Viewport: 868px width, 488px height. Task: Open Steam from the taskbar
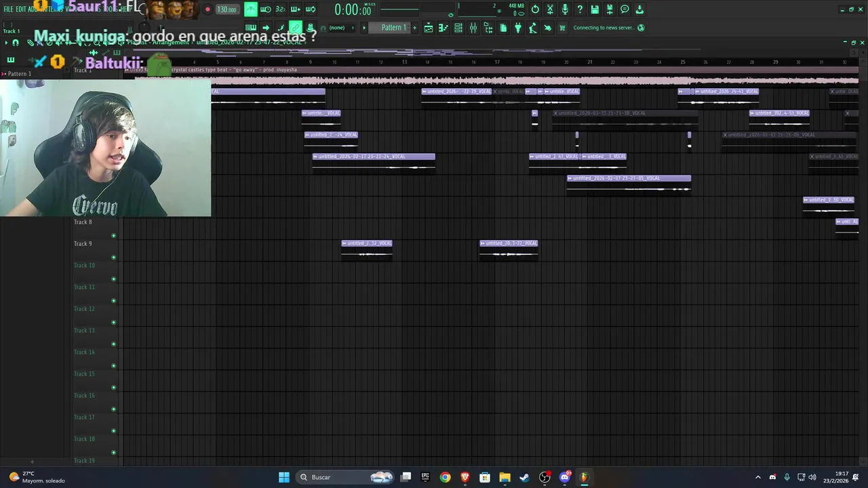coord(524,477)
